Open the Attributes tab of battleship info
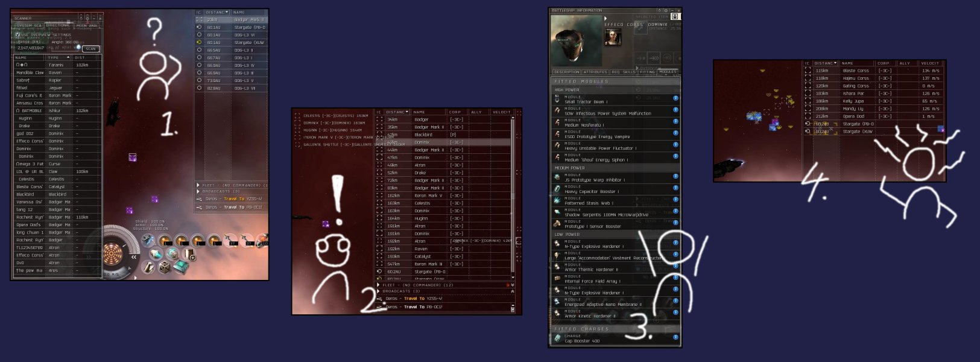Viewport: 980px width, 362px height. [x=595, y=72]
